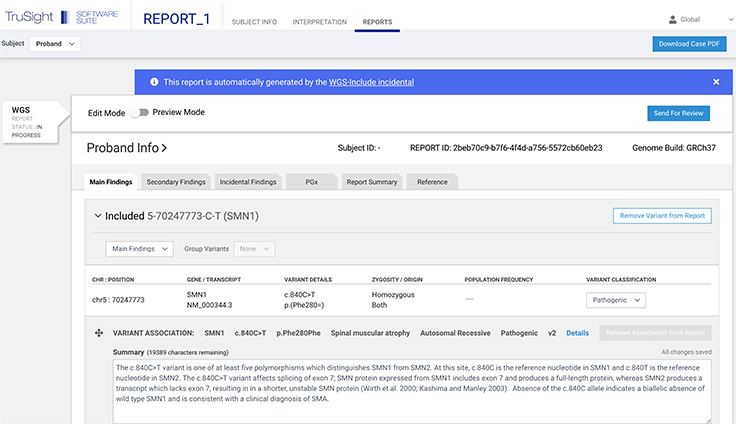This screenshot has width=736, height=424.
Task: Change the Pathogenic classification dropdown
Action: click(617, 300)
